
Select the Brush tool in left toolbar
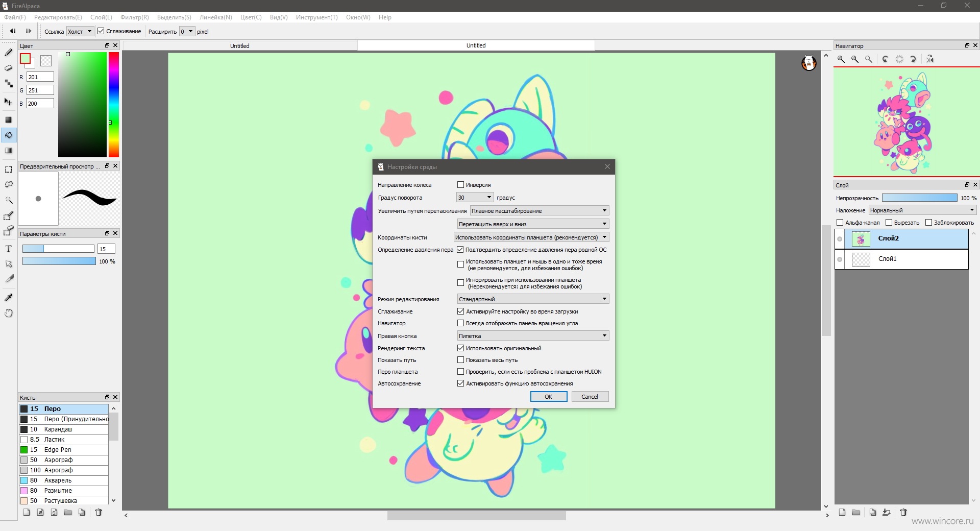[8, 53]
